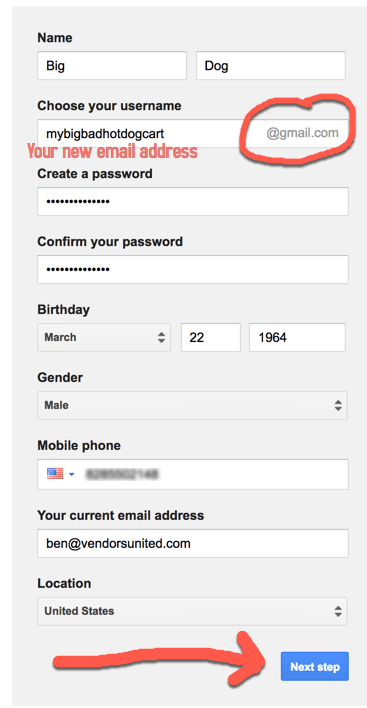Image resolution: width=367 pixels, height=708 pixels.
Task: Open country code dropdown arrow beside flag
Action: pos(71,474)
